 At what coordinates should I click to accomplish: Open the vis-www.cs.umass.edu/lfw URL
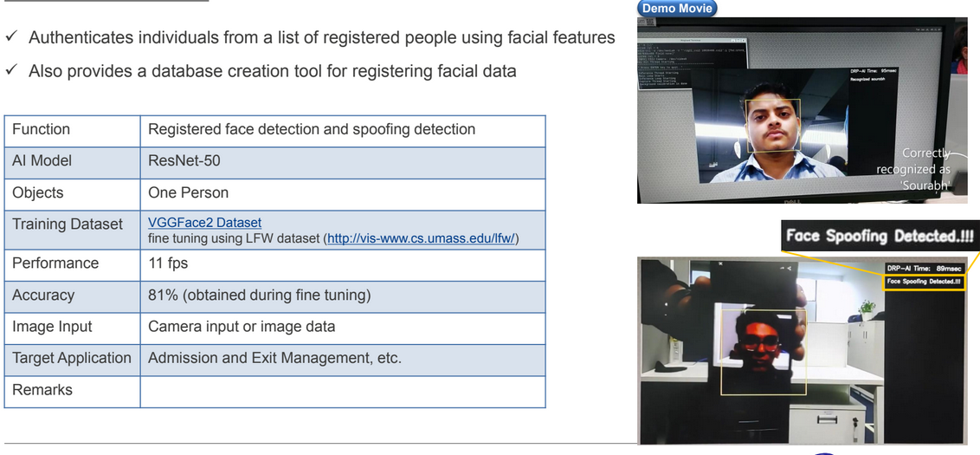click(422, 238)
